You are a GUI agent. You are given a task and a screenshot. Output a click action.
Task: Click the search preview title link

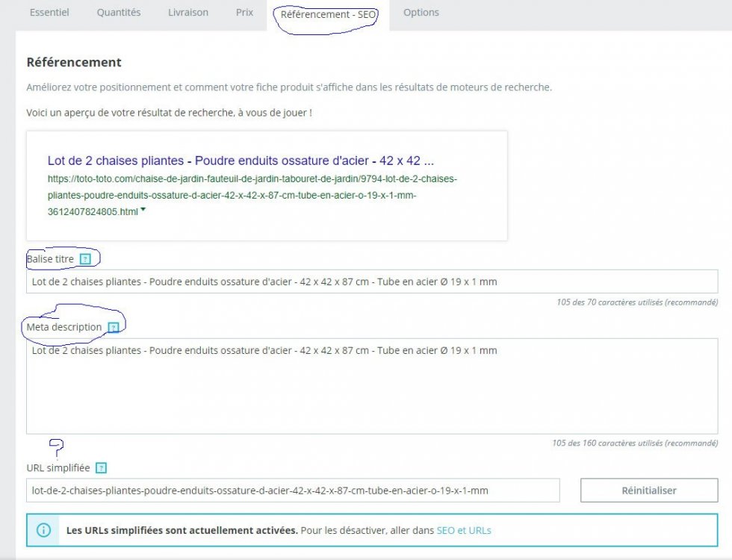pyautogui.click(x=241, y=161)
